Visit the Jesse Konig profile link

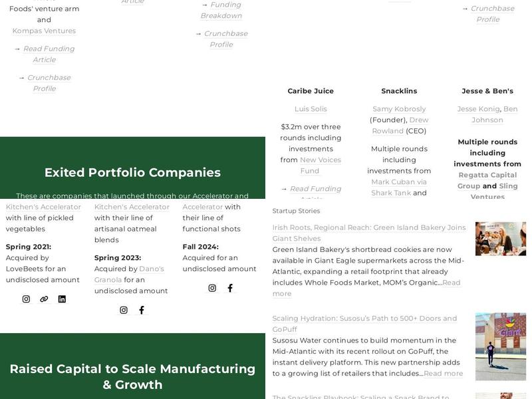click(x=478, y=109)
